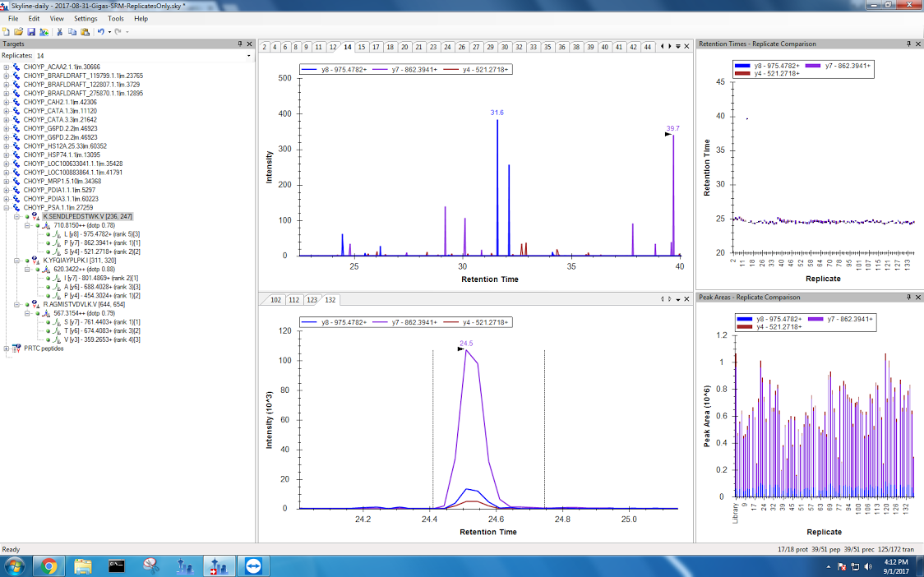
Task: Collapse the CHOYP_PSA.1.1|m.27259 protein node
Action: [7, 208]
